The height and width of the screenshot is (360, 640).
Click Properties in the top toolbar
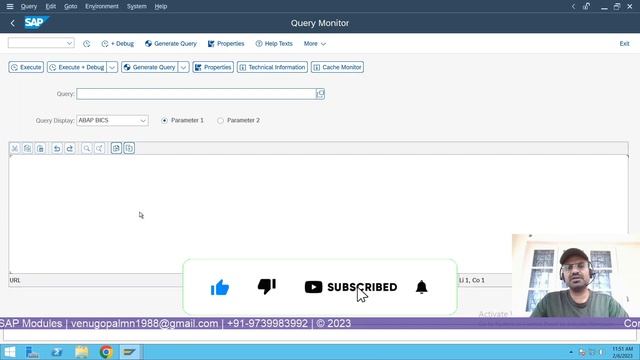(x=226, y=44)
